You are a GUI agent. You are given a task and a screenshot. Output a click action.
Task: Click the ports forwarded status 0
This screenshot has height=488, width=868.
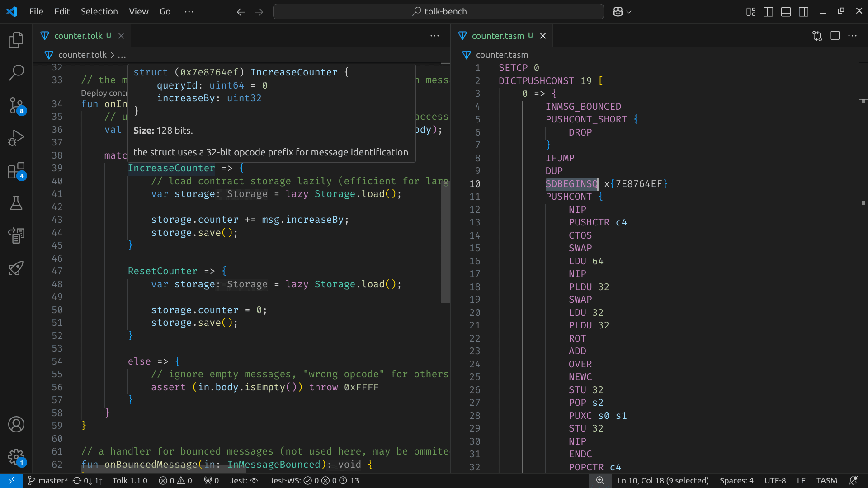click(x=211, y=481)
